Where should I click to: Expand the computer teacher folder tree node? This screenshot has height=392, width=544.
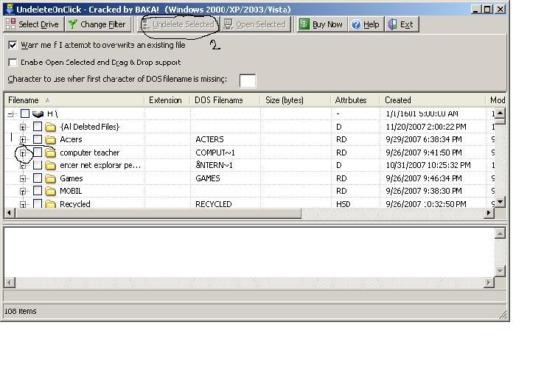(24, 153)
